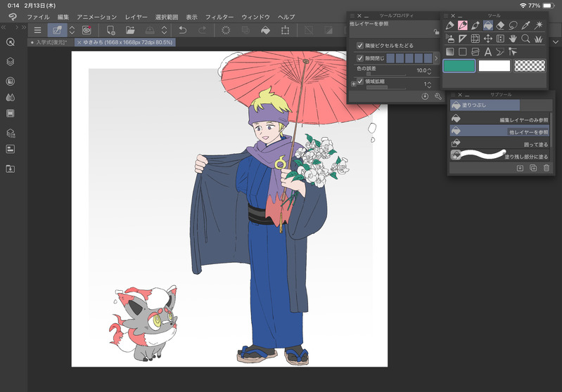562x392 pixels.
Task: Click the Clear/delete spinner command bar icon
Action: [x=226, y=30]
